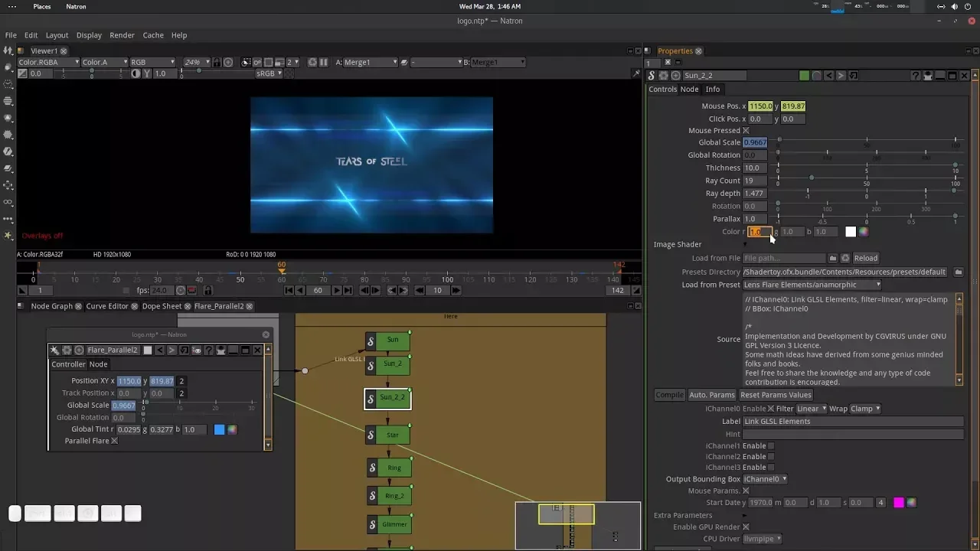980x551 pixels.
Task: Open the Render menu
Action: coord(122,35)
